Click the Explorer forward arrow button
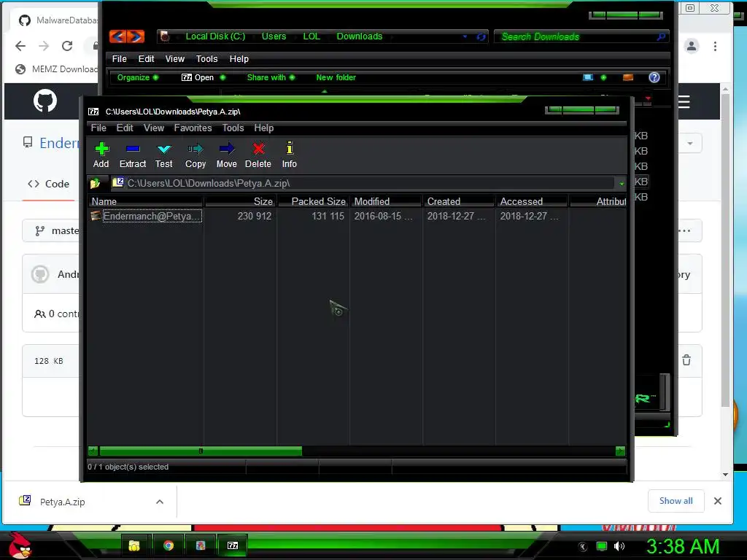747x560 pixels. tap(135, 36)
